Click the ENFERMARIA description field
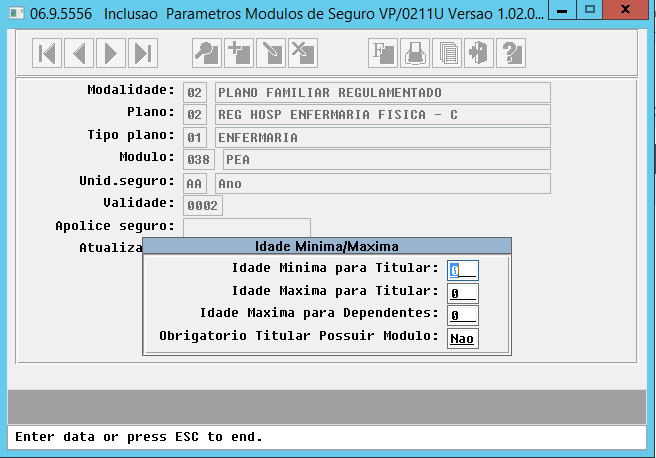 pyautogui.click(x=383, y=138)
